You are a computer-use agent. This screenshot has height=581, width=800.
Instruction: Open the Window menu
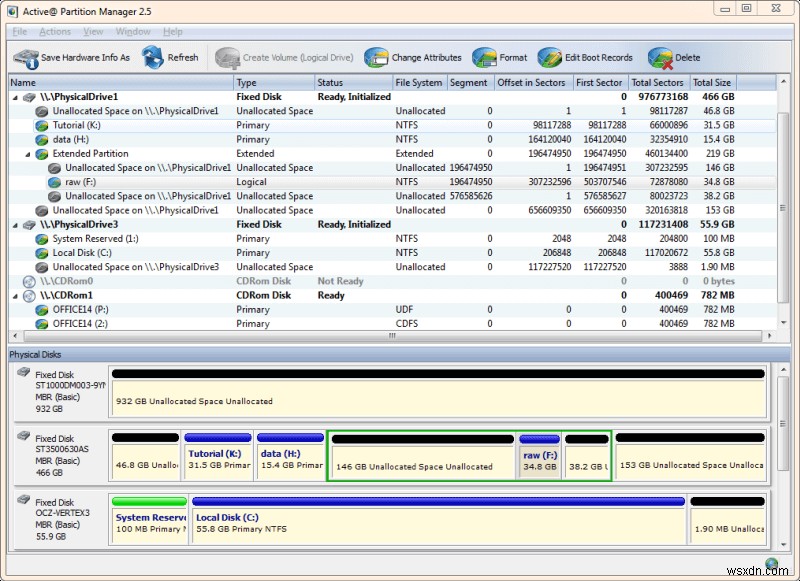click(x=133, y=32)
